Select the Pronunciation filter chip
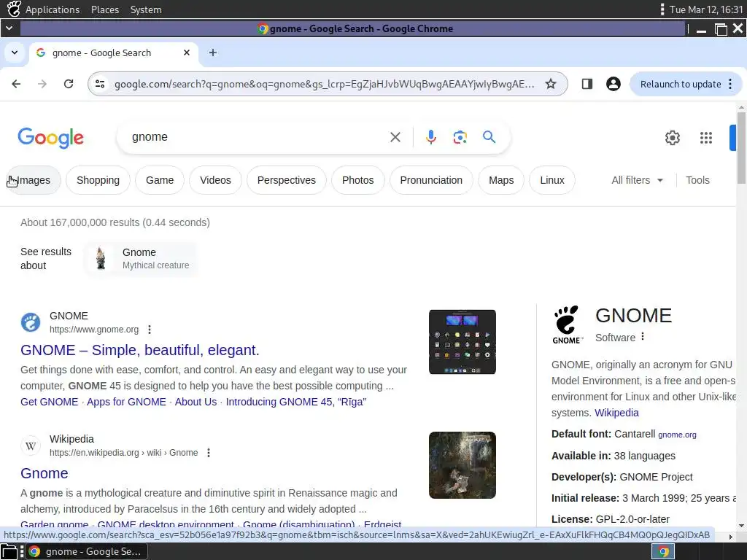Screen dimensions: 747x560 431,180
